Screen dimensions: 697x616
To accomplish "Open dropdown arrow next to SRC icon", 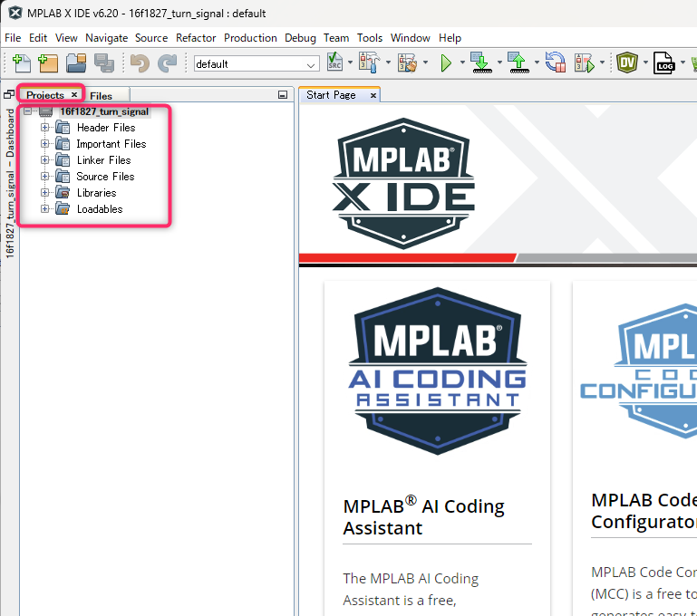I will 350,63.
